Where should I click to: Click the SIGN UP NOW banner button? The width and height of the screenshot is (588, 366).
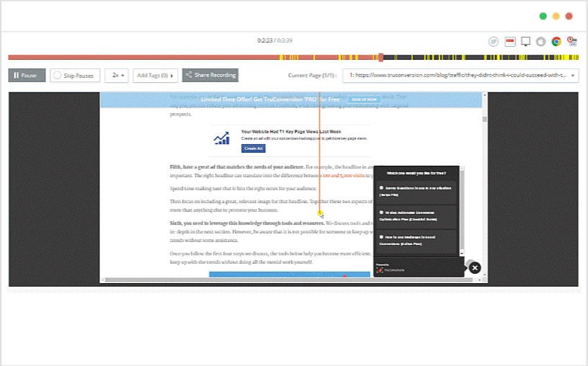(363, 99)
